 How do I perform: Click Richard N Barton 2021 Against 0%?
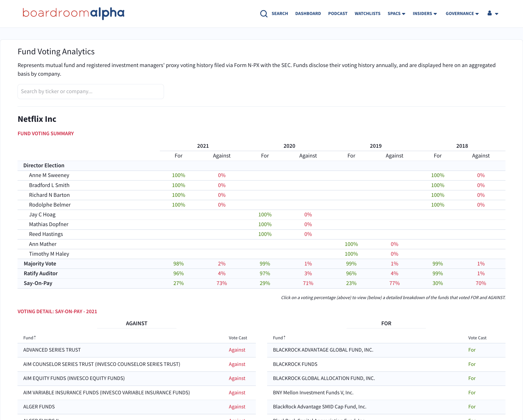tap(222, 195)
